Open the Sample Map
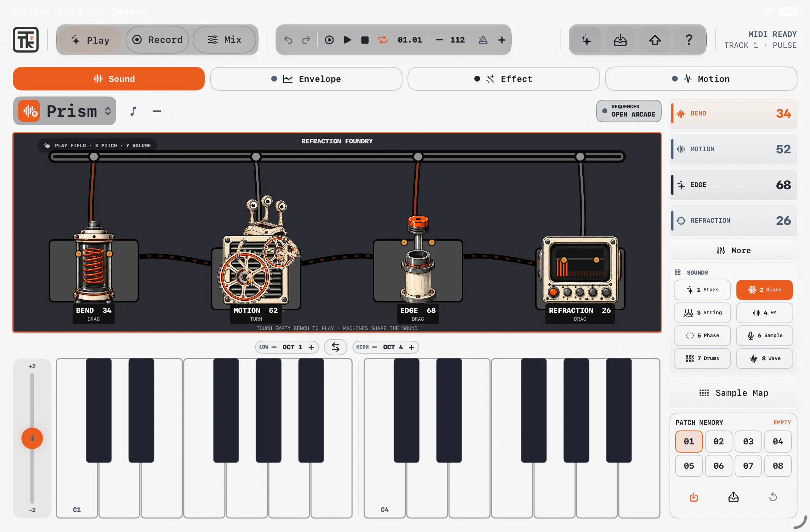Screen dimensions: 810x532 click(734, 393)
